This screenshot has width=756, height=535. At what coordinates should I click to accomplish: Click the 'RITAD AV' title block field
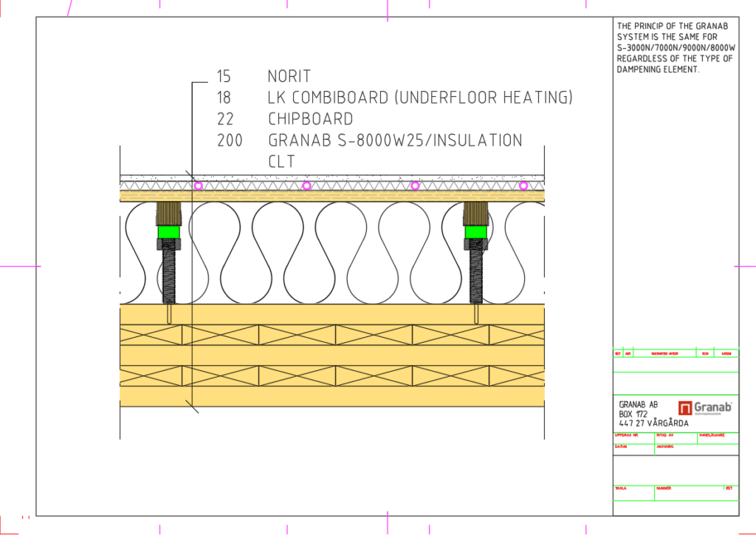[x=676, y=438]
